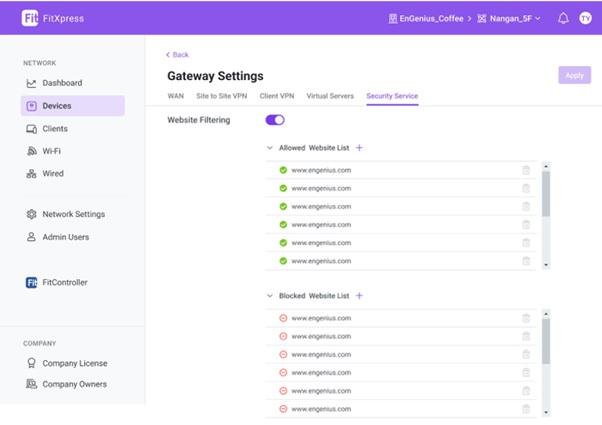Click the green check on first Allowed entry

(x=283, y=170)
